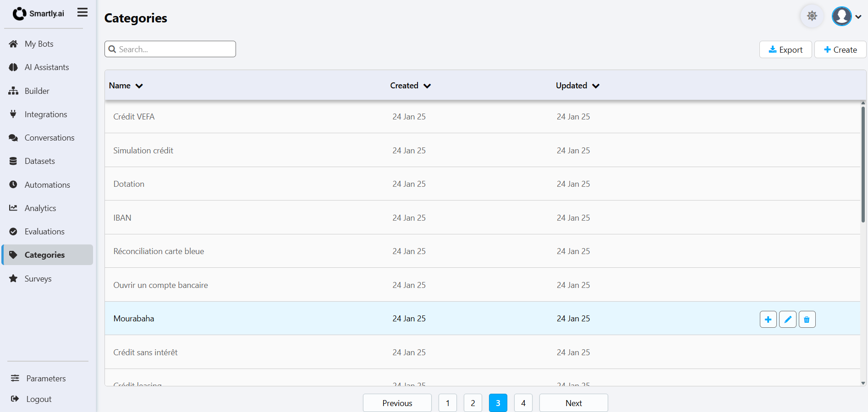Select the Dotation category row

click(483, 184)
